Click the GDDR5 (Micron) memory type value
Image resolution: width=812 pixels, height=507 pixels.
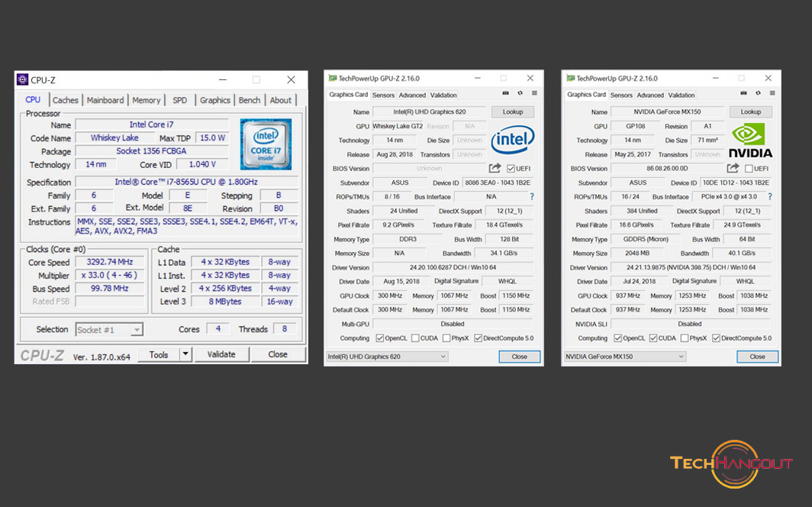pos(646,239)
